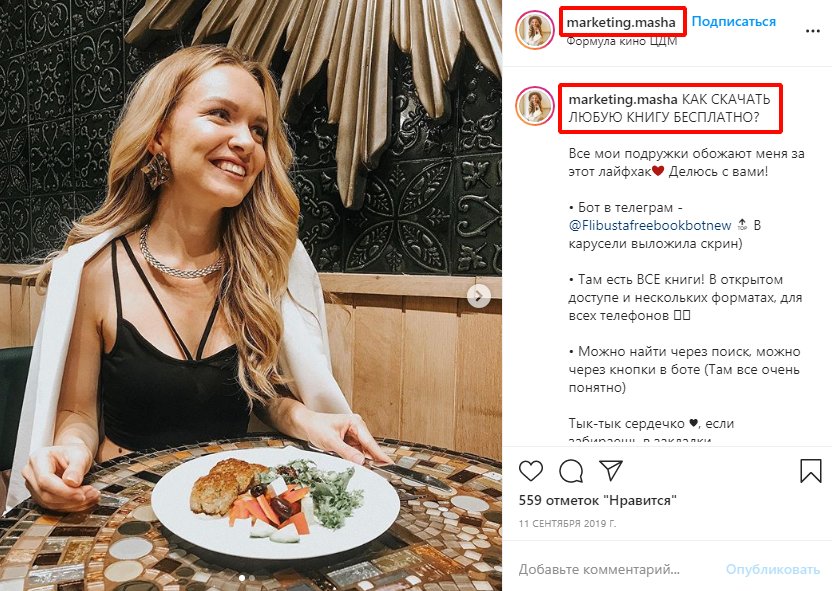Select the first carousel dot indicator
This screenshot has width=832, height=591.
point(241,578)
